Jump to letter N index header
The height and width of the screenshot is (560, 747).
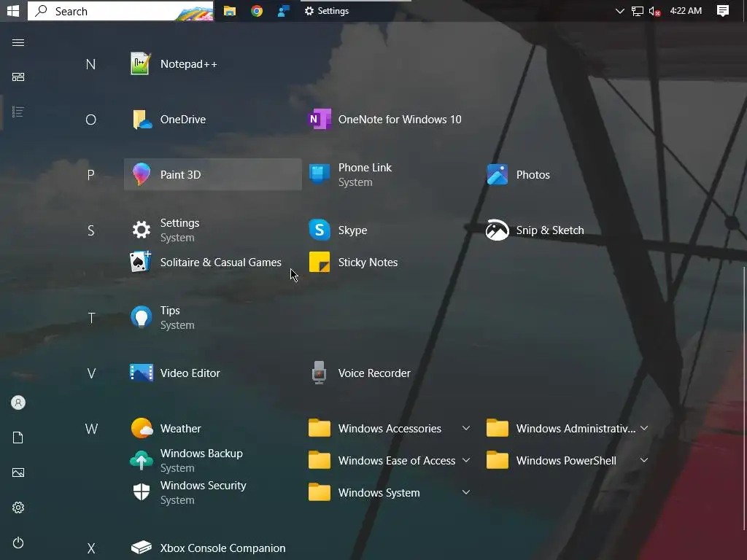tap(90, 64)
